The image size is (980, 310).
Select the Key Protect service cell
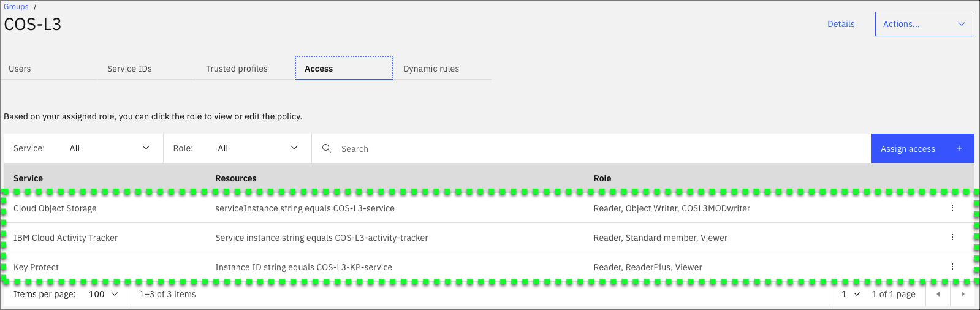point(36,267)
